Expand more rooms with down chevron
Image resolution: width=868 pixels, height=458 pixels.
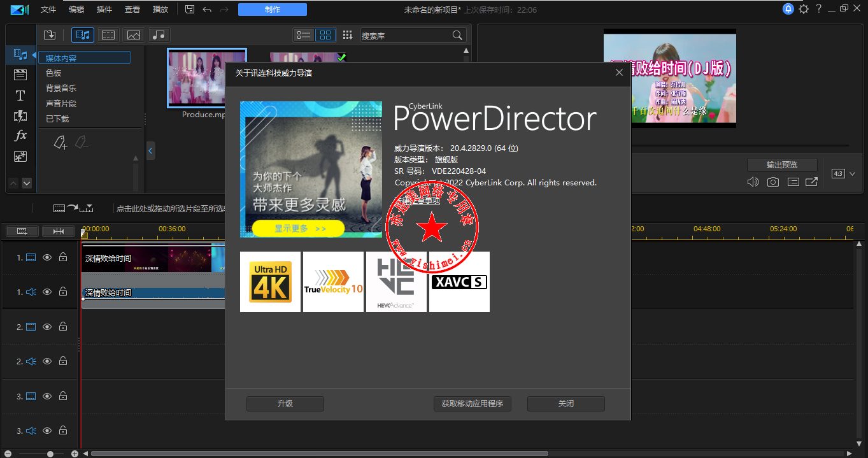tap(27, 183)
